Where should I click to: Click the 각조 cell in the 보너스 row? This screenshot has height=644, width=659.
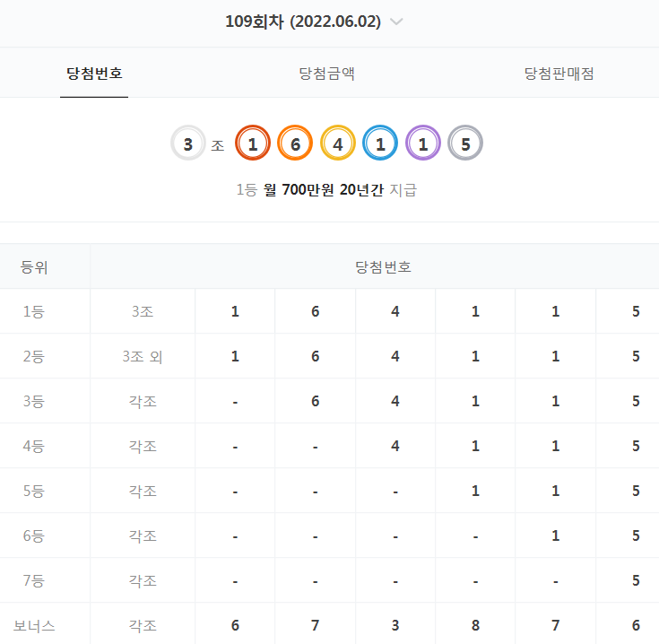[x=143, y=625]
